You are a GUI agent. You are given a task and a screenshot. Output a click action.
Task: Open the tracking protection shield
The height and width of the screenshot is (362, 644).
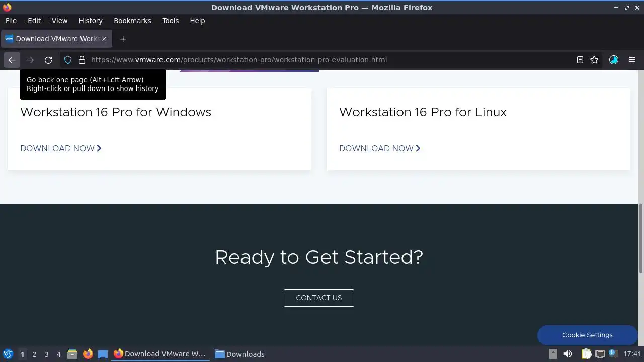point(68,60)
